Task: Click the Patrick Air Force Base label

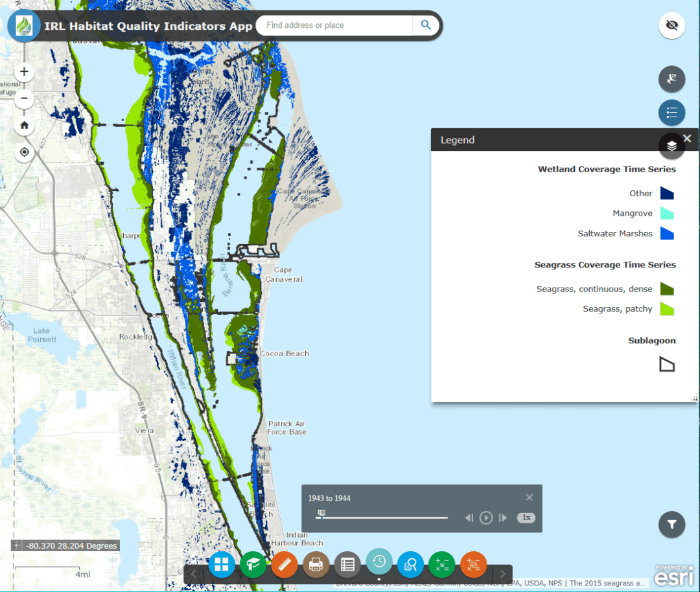Action: click(286, 427)
